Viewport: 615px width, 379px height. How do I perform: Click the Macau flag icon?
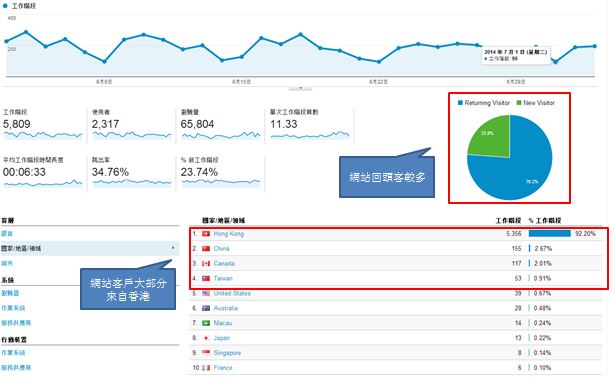click(206, 323)
